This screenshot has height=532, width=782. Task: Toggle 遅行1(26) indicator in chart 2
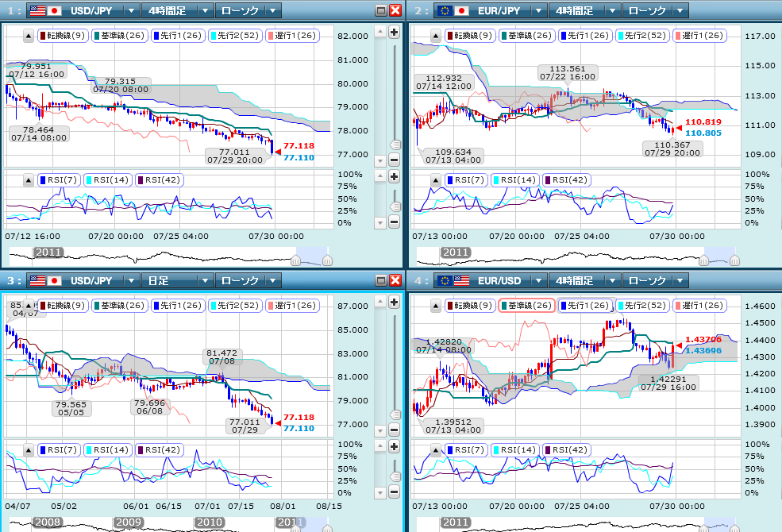(699, 36)
